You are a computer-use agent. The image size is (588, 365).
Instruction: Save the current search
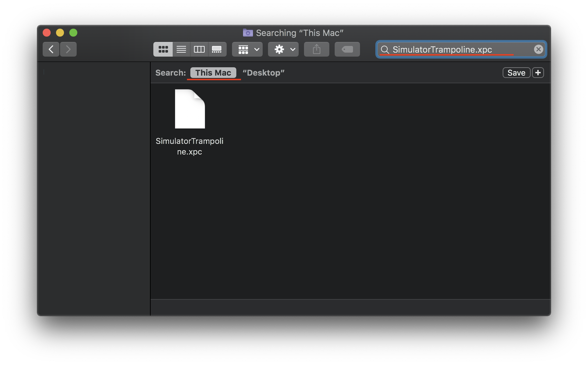pyautogui.click(x=516, y=73)
